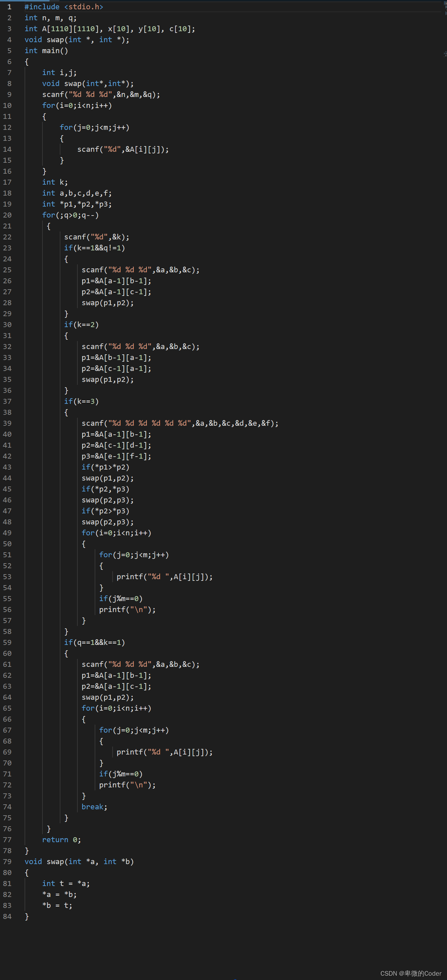Click the 'int t = *a;' line
Image resolution: width=447 pixels, height=980 pixels.
point(66,884)
